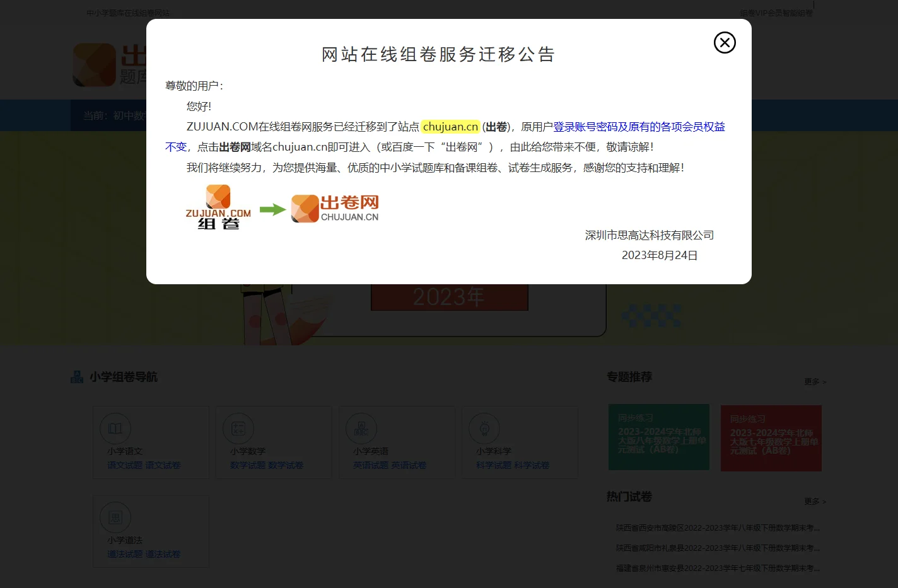Open 语文试题 link
This screenshot has height=588, width=898.
pyautogui.click(x=125, y=465)
